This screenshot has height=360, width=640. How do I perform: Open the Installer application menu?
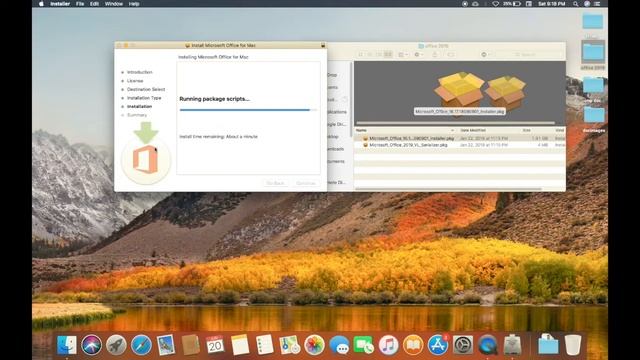coord(60,4)
